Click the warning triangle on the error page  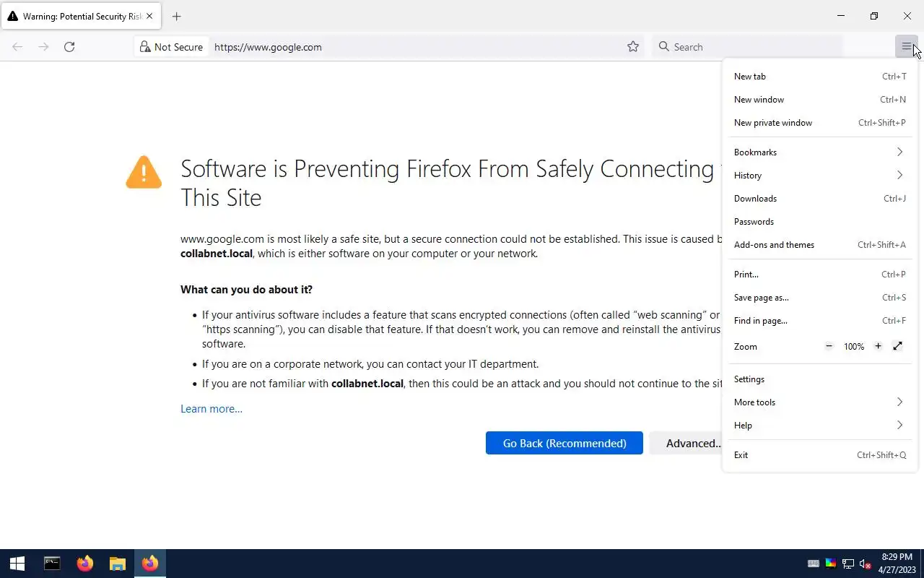[144, 172]
